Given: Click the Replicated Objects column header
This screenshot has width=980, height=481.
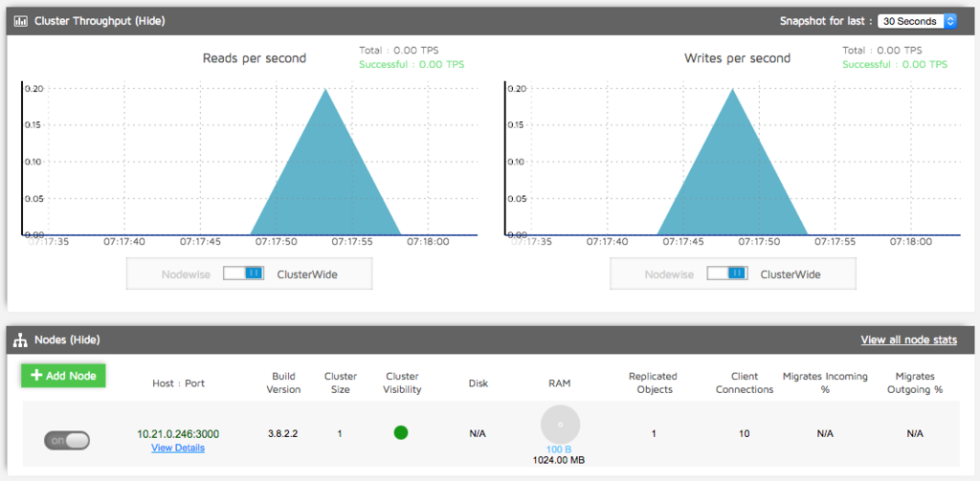Looking at the screenshot, I should [653, 383].
